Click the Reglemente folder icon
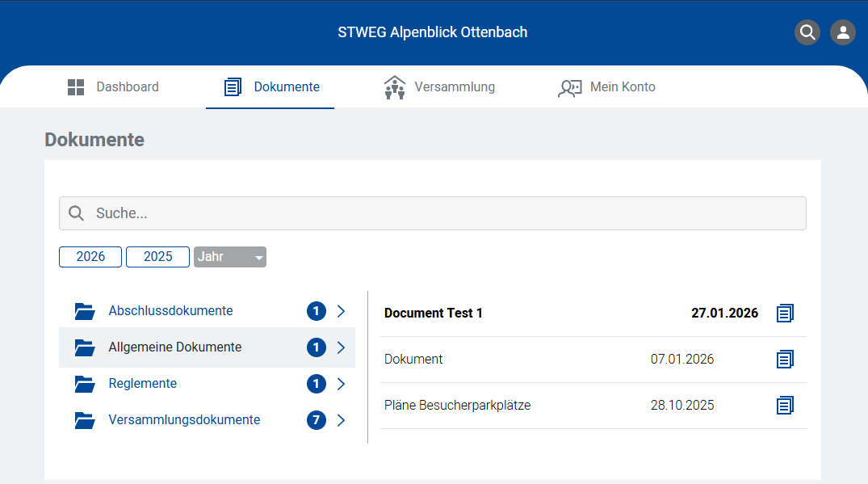 pyautogui.click(x=85, y=384)
